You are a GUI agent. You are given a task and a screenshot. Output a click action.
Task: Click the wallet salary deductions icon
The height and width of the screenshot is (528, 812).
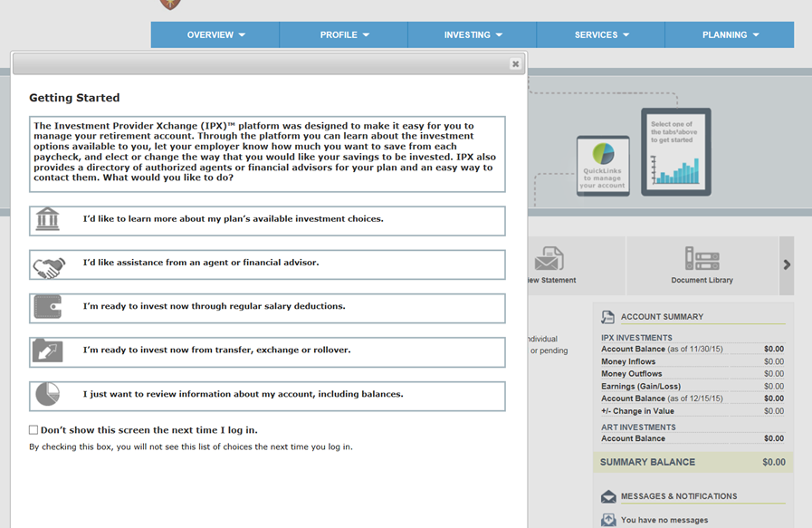(48, 308)
